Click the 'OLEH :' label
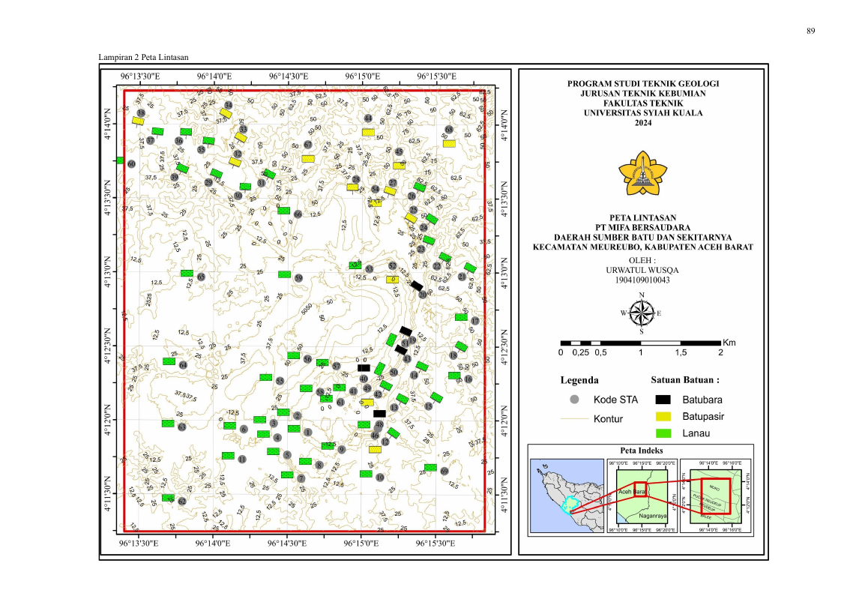The image size is (868, 614). (x=642, y=260)
